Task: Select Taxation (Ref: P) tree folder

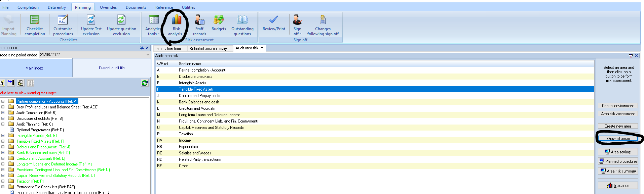Action: point(30,181)
